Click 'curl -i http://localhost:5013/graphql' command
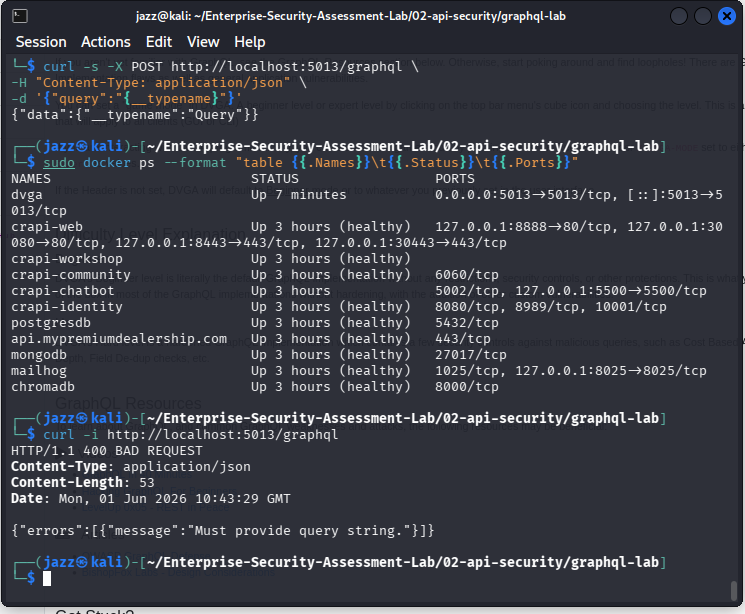745x614 pixels. (191, 435)
